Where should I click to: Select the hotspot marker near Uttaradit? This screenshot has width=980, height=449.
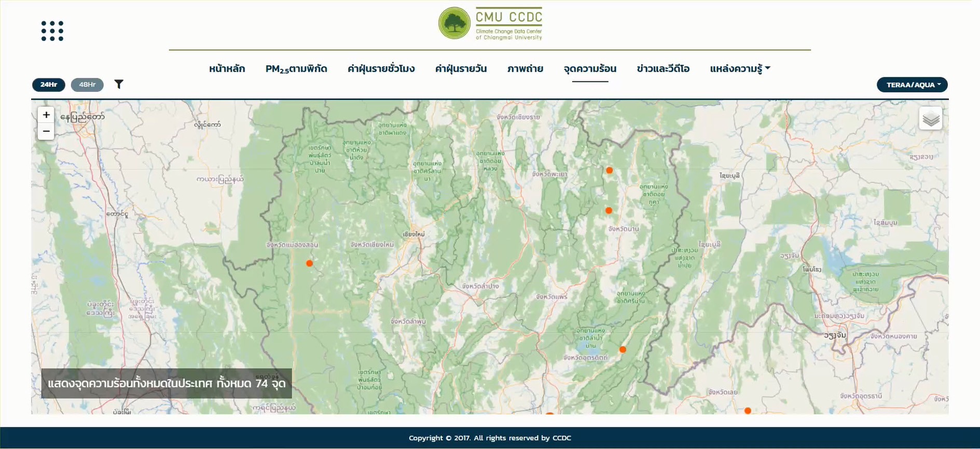(623, 349)
